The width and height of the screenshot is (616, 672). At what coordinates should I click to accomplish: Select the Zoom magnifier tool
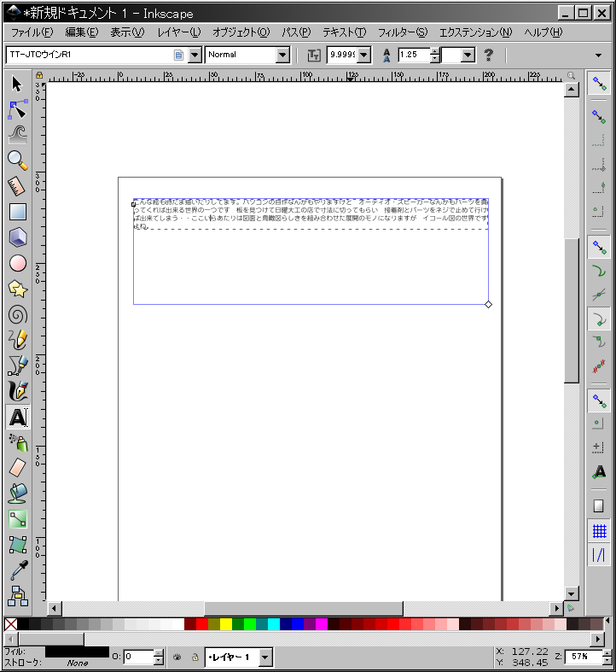tap(17, 161)
